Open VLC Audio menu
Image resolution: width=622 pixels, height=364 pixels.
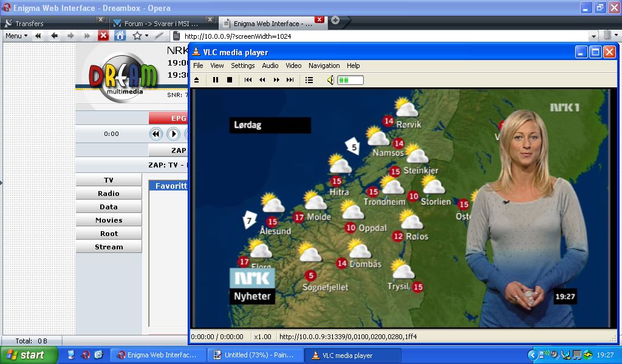tap(270, 66)
